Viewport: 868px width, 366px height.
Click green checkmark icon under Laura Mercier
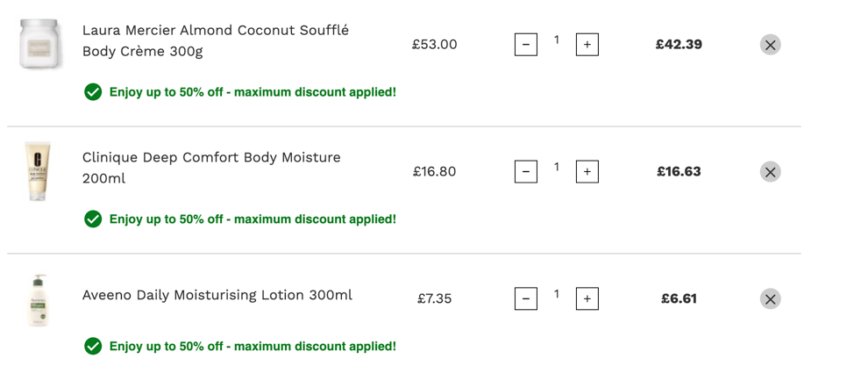pyautogui.click(x=93, y=92)
